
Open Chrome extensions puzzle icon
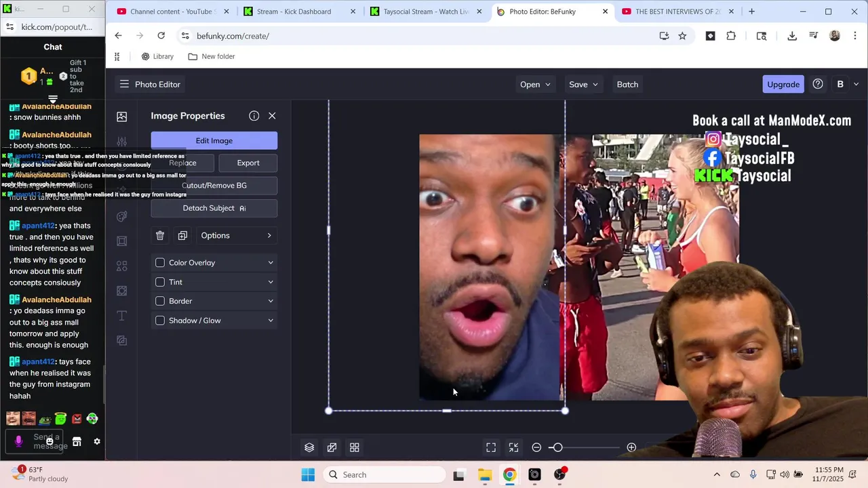click(731, 36)
